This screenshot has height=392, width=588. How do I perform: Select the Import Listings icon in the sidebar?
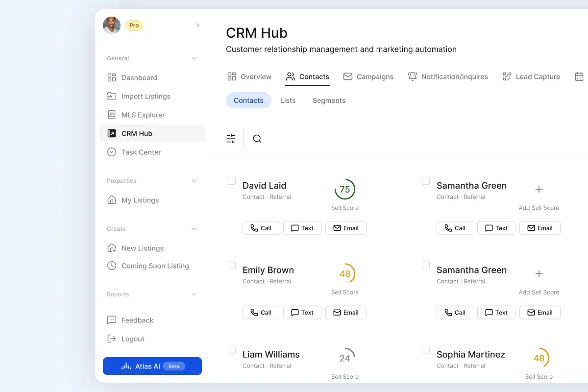(x=112, y=96)
